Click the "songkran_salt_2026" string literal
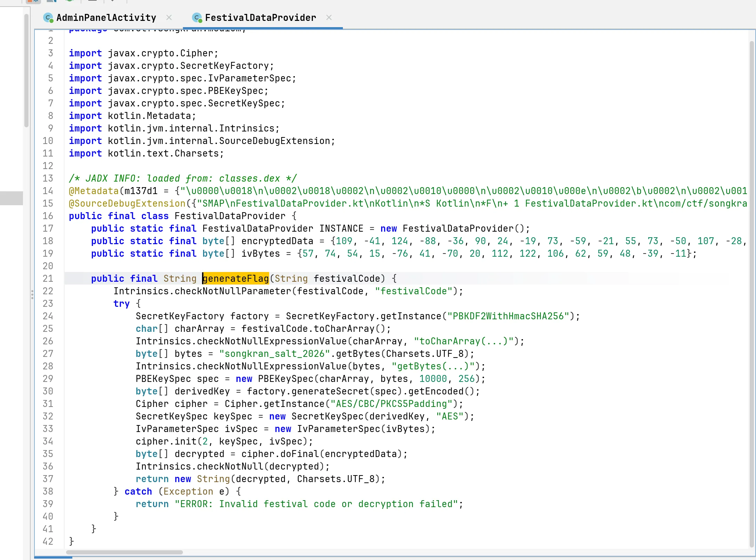Screen dimensions: 756x560 click(274, 354)
